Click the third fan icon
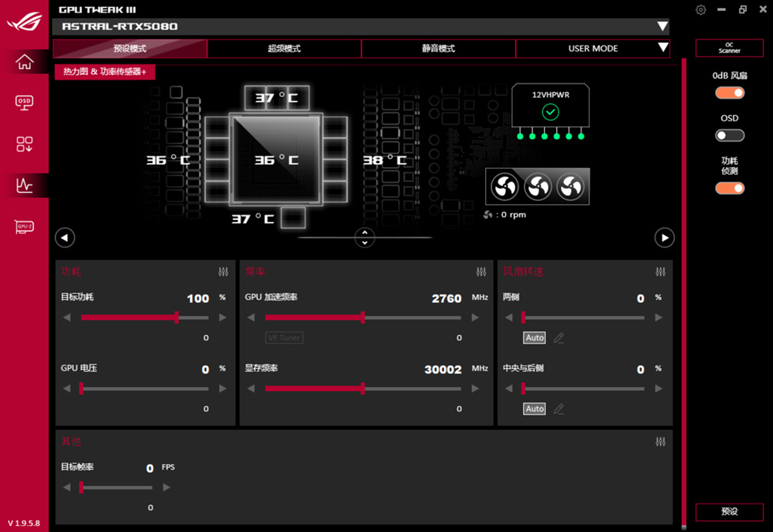 [x=570, y=188]
